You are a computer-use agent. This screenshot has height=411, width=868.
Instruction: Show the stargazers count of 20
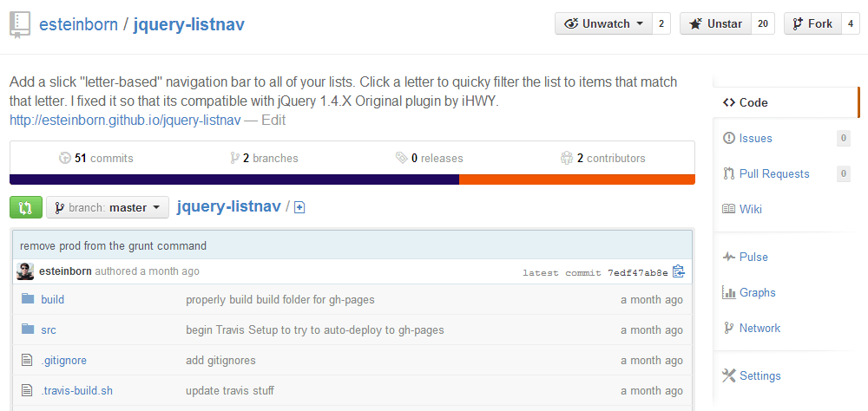[763, 24]
